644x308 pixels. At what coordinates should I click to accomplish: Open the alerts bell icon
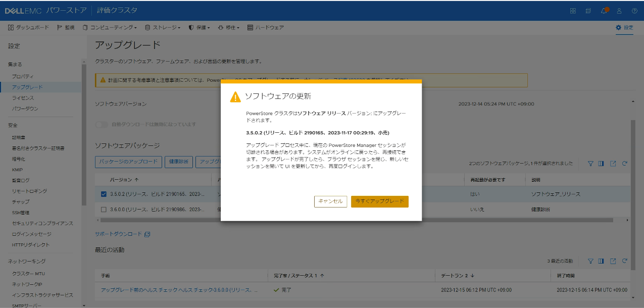[604, 11]
